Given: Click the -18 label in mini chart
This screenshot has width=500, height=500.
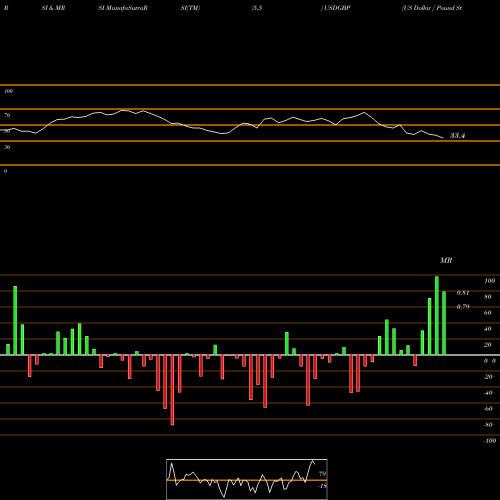Looking at the screenshot, I should [x=322, y=486].
